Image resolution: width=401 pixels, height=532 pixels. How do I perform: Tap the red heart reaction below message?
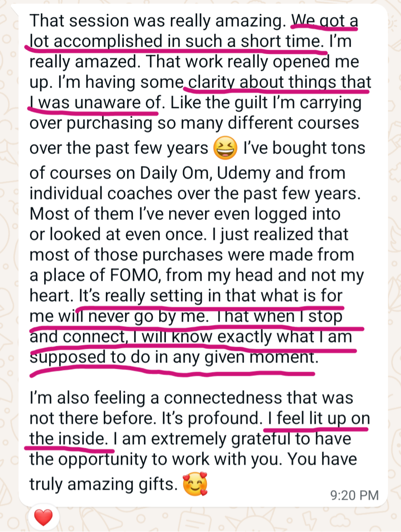(x=43, y=517)
